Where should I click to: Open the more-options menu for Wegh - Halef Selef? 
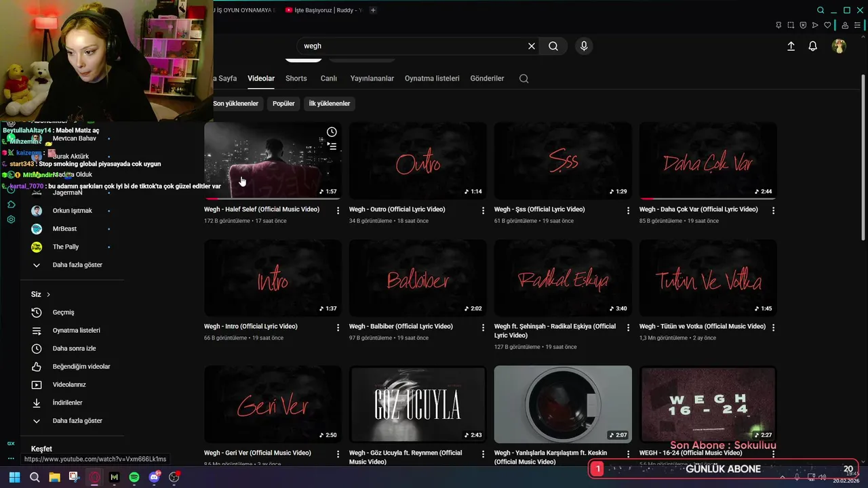tap(338, 211)
